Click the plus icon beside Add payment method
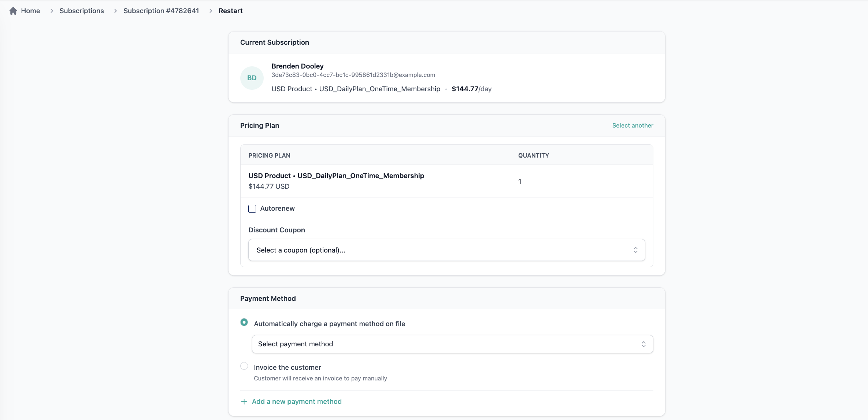868x420 pixels. coord(244,402)
